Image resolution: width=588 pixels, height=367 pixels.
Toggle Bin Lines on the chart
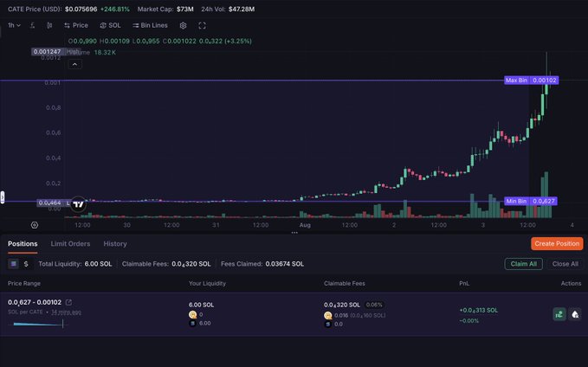pos(150,25)
